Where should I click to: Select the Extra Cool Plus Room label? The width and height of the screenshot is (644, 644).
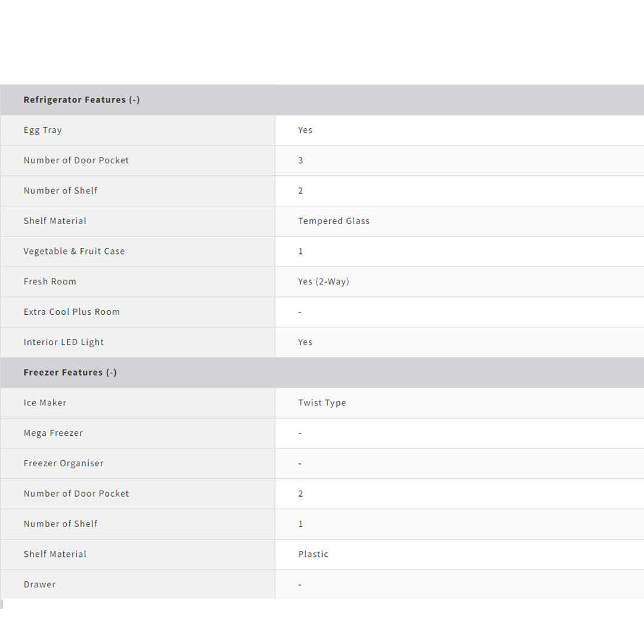pos(72,312)
